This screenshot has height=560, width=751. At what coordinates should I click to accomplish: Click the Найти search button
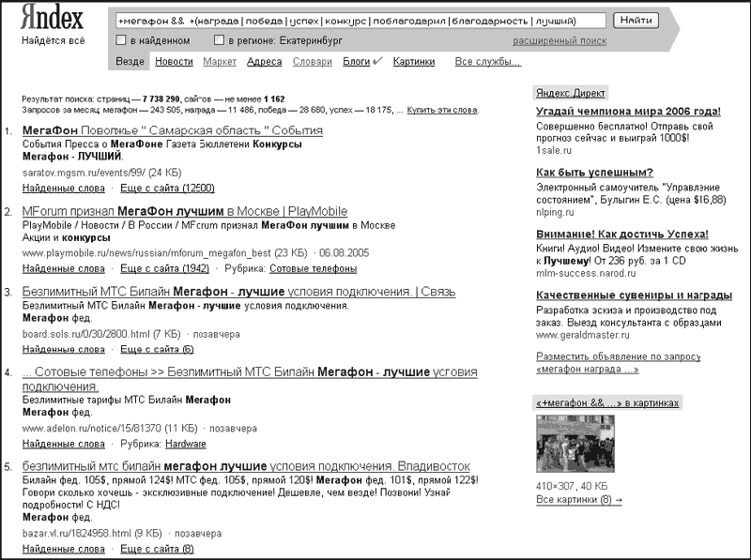[x=636, y=20]
